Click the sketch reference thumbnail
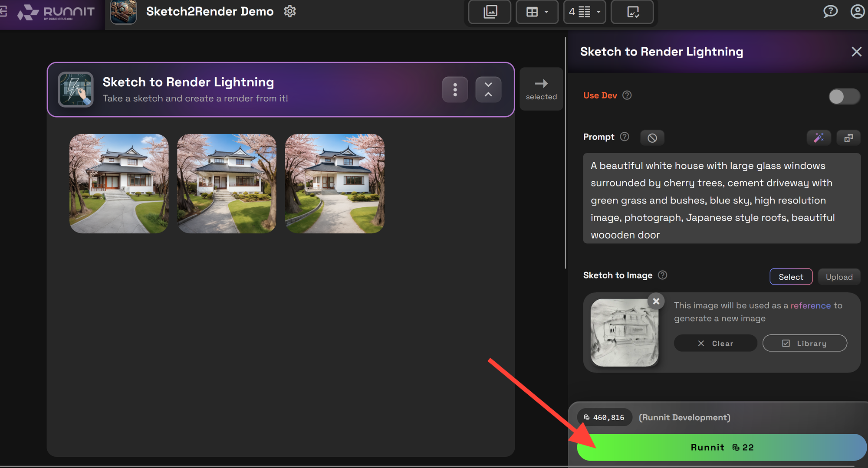The width and height of the screenshot is (868, 468). 625,333
